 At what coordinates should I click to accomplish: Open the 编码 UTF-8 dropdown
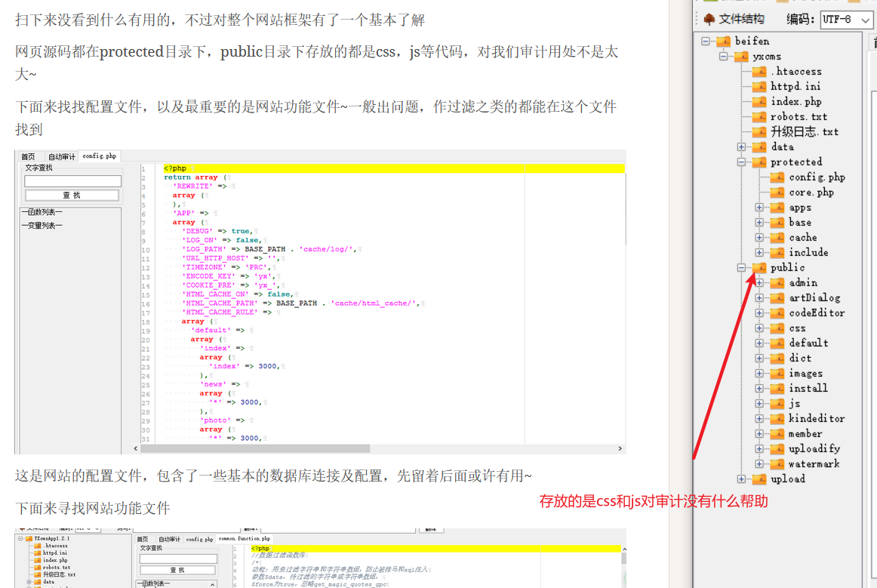point(847,20)
